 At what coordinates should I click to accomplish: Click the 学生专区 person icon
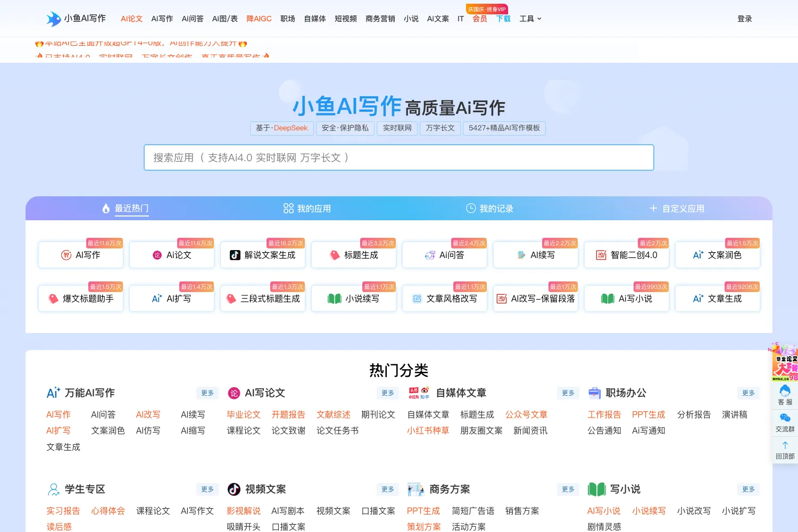(53, 489)
